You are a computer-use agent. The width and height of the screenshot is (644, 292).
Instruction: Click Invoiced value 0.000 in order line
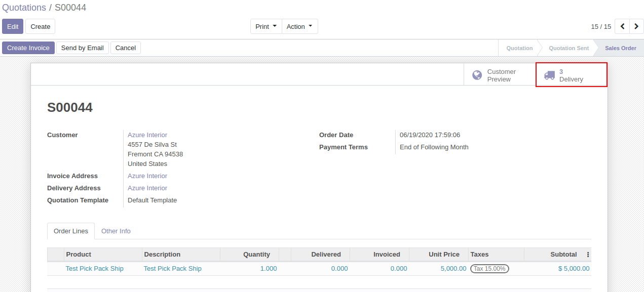point(399,269)
